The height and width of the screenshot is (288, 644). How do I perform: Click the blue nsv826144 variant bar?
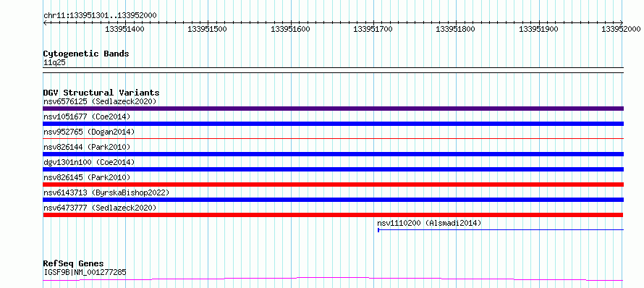point(333,154)
